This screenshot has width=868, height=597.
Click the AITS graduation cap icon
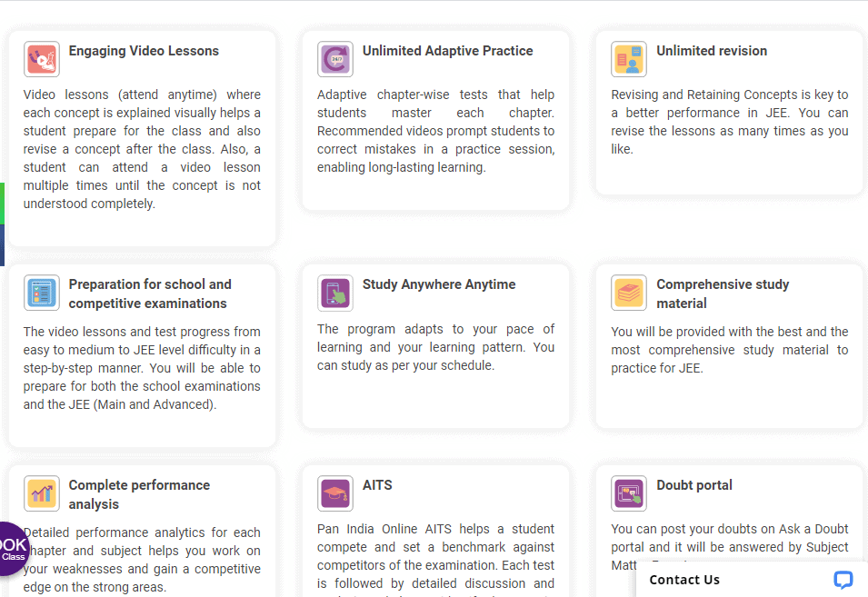click(334, 493)
